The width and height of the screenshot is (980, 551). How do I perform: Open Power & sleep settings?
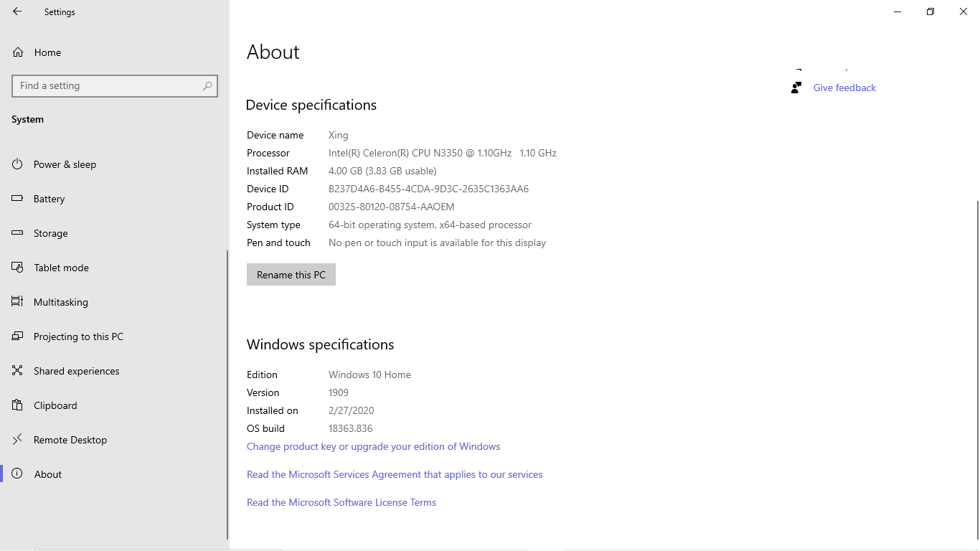pyautogui.click(x=113, y=164)
